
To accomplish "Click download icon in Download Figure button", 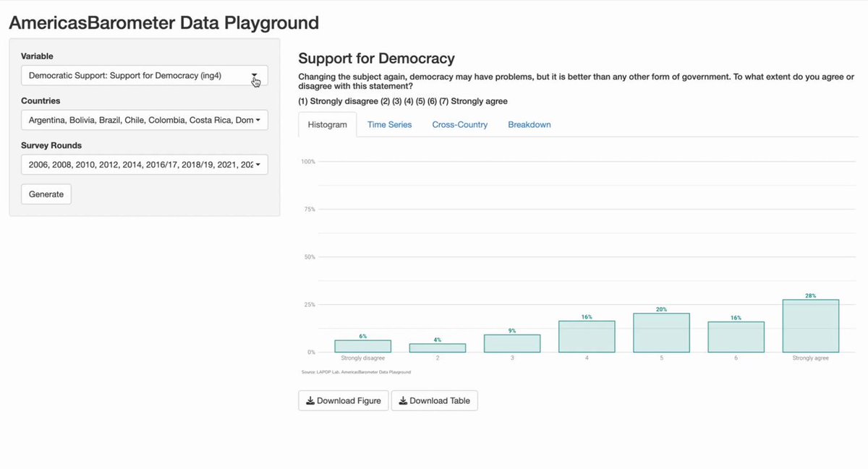I will coord(310,400).
